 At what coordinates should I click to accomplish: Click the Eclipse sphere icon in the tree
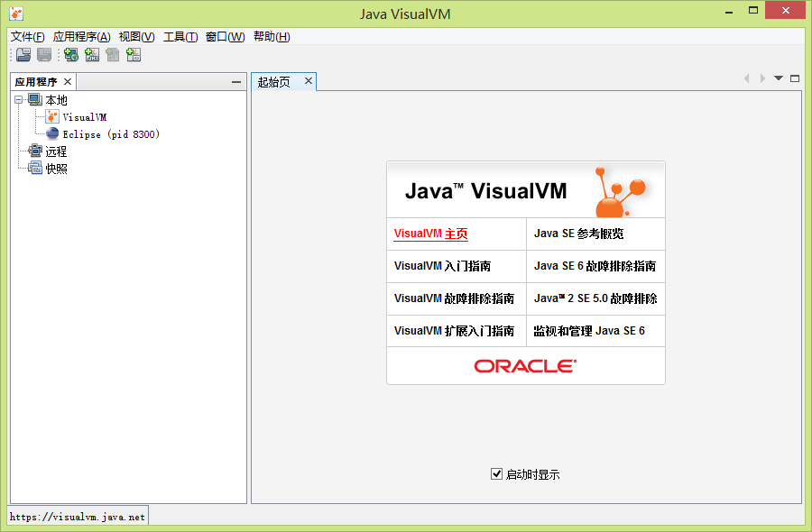point(52,133)
